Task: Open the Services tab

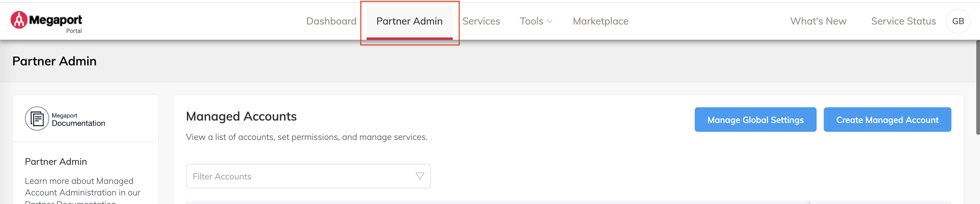Action: coord(481,21)
